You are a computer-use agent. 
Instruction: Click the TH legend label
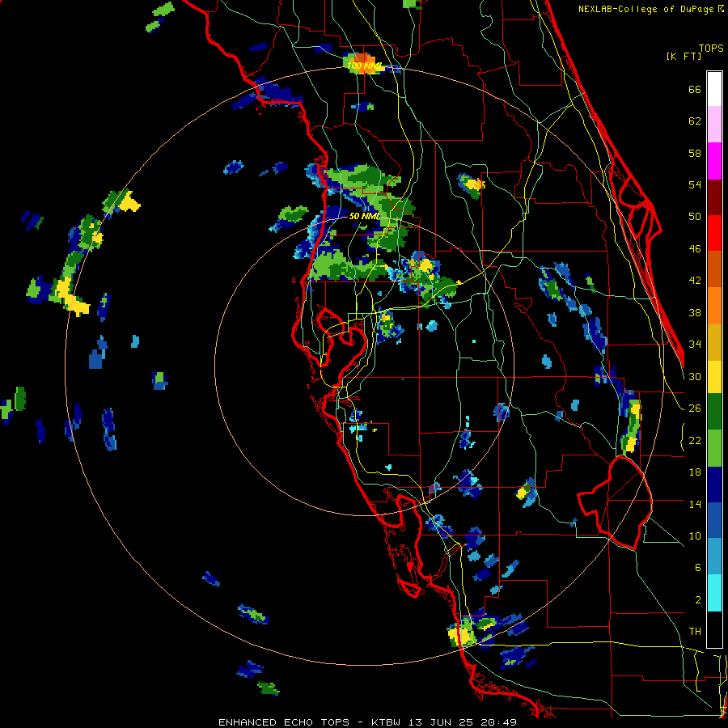pyautogui.click(x=695, y=632)
